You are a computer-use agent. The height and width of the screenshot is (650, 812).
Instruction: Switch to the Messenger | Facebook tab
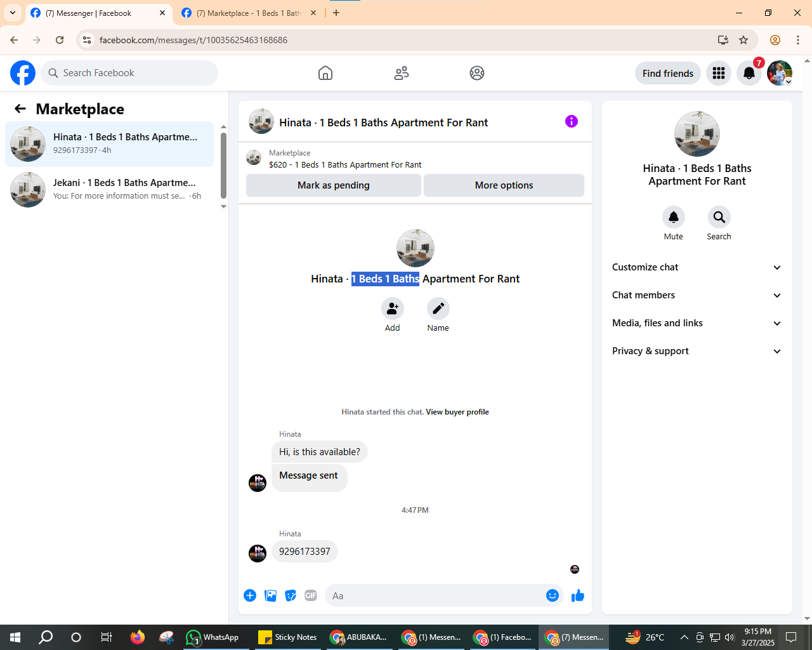click(x=98, y=13)
